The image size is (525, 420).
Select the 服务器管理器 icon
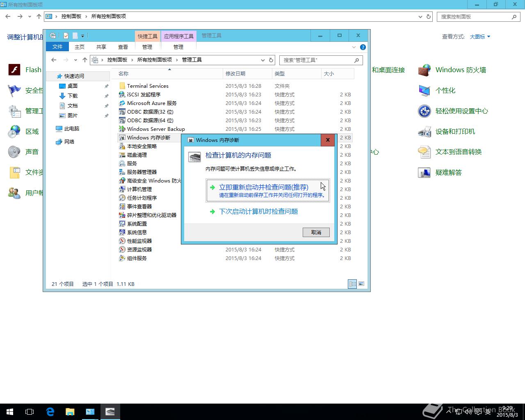[x=122, y=172]
